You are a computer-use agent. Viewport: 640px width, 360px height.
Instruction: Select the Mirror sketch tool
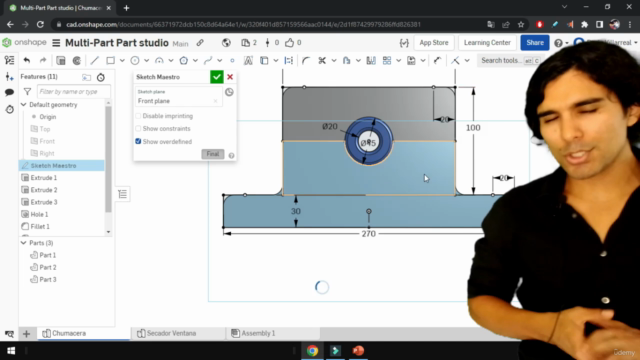tap(371, 60)
